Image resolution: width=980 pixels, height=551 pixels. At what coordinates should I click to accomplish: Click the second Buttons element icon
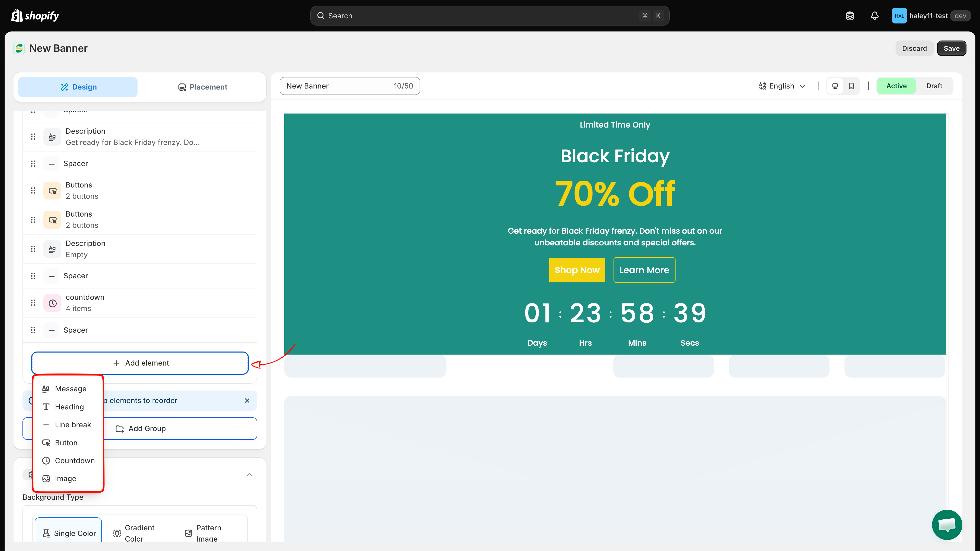52,220
